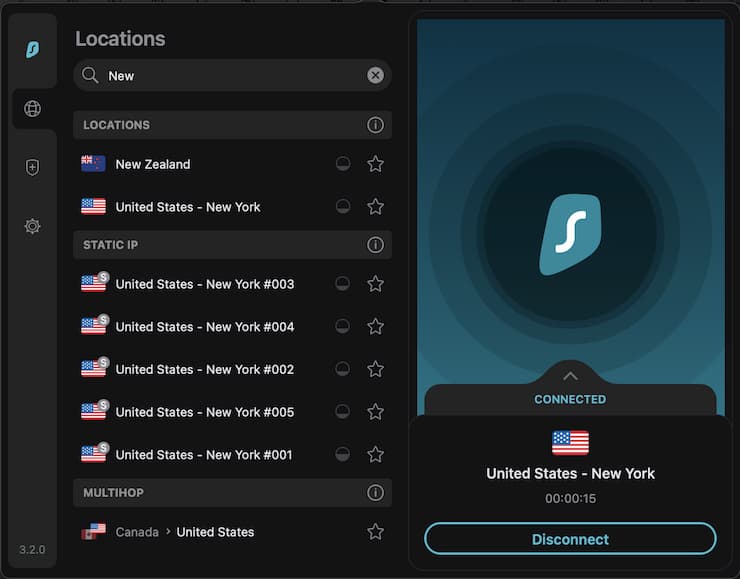Viewport: 740px width, 579px height.
Task: Favorite New Zealand with the star
Action: click(375, 164)
